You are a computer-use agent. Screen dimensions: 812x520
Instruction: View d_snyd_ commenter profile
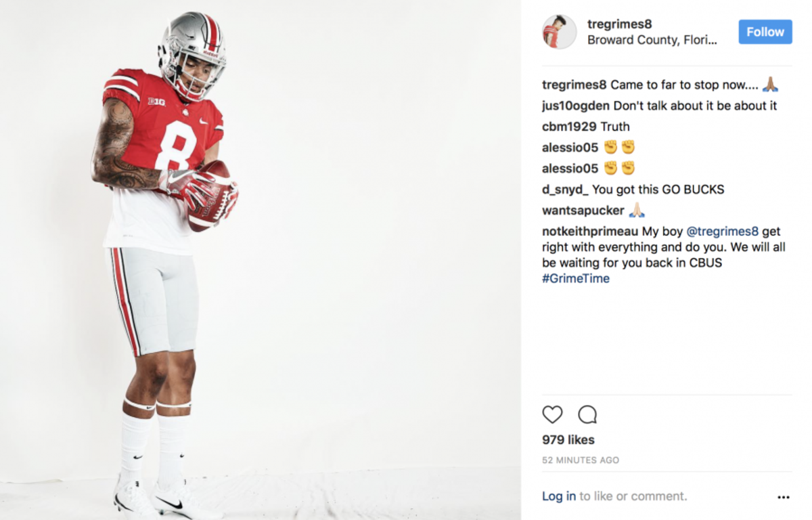(565, 190)
